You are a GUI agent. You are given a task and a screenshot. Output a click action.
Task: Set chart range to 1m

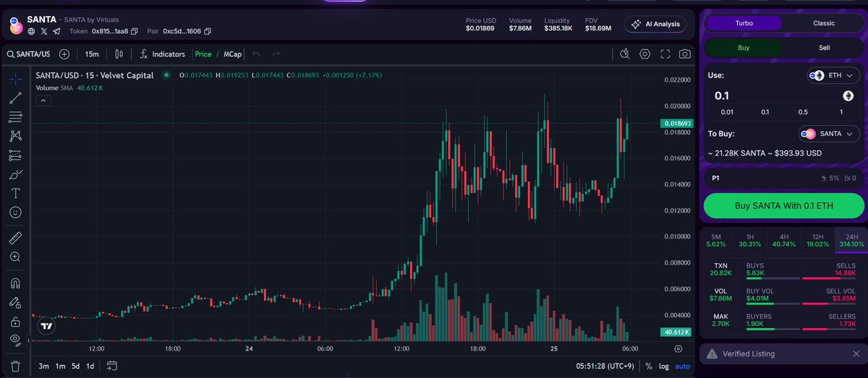60,366
